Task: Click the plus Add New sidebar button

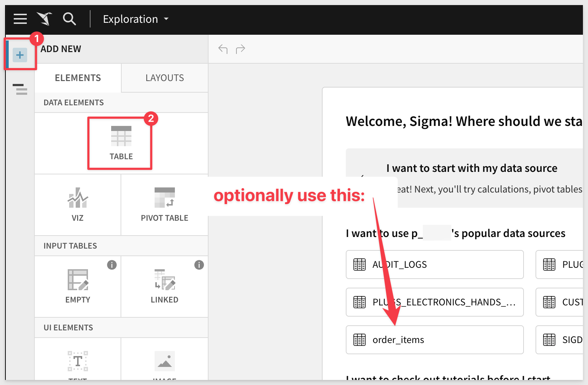Action: 20,55
